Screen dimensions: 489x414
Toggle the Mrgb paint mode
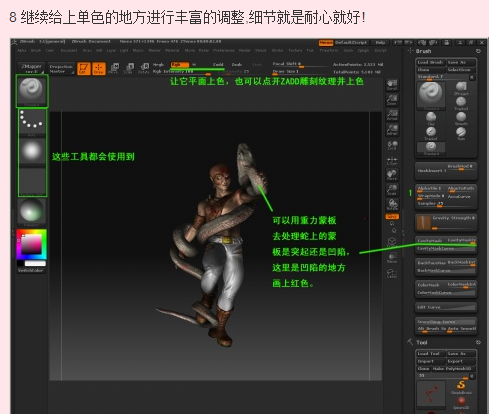pos(158,64)
